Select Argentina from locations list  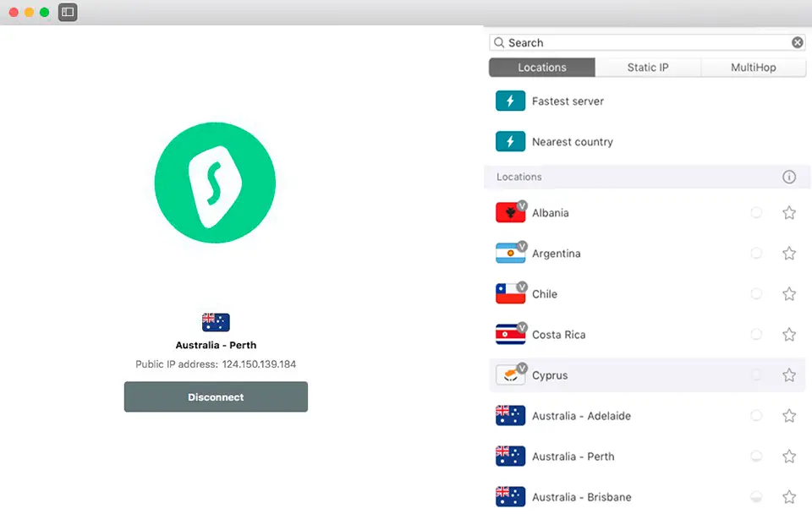pyautogui.click(x=557, y=254)
